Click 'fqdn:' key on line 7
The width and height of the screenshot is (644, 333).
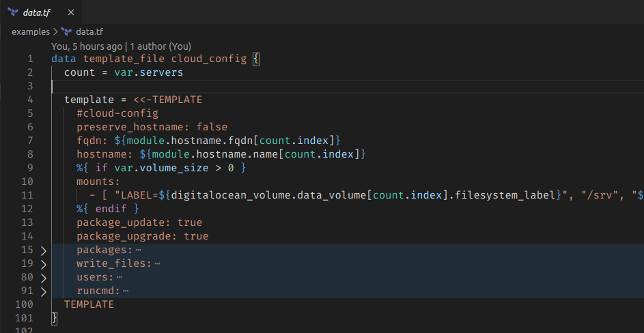(92, 141)
